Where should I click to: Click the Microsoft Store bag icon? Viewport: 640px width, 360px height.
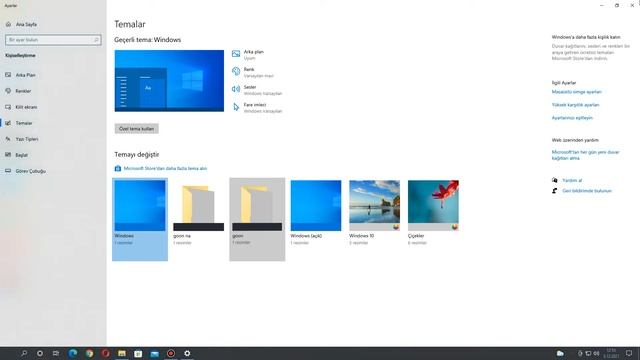pyautogui.click(x=118, y=168)
